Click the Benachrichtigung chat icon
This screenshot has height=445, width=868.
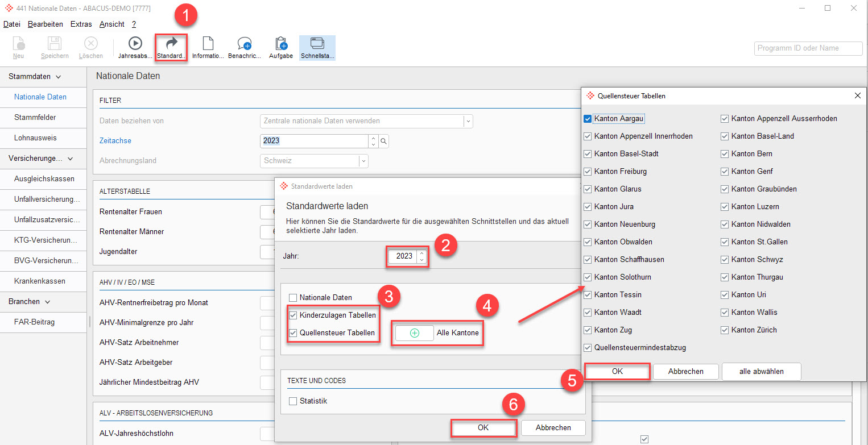coord(245,44)
